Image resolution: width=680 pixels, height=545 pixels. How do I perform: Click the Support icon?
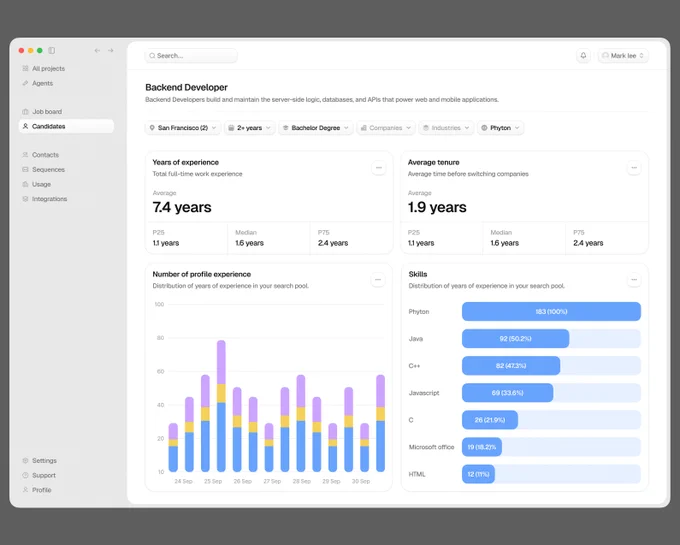click(25, 475)
